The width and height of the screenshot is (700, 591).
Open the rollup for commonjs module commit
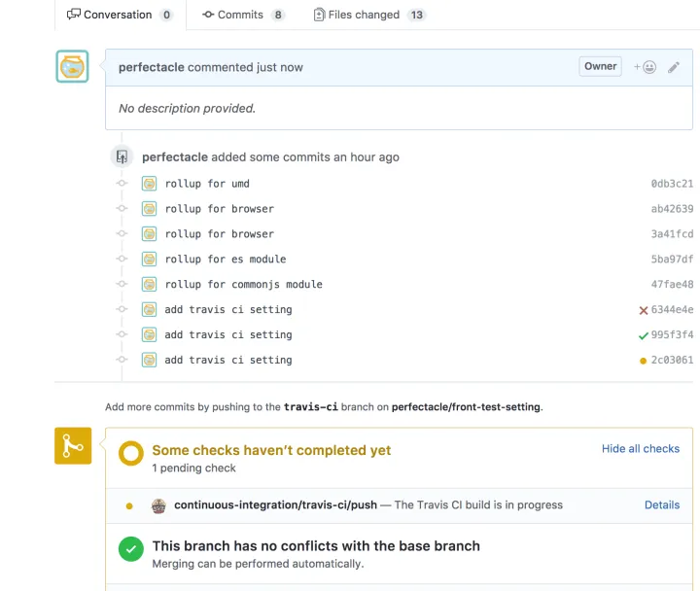coord(243,285)
